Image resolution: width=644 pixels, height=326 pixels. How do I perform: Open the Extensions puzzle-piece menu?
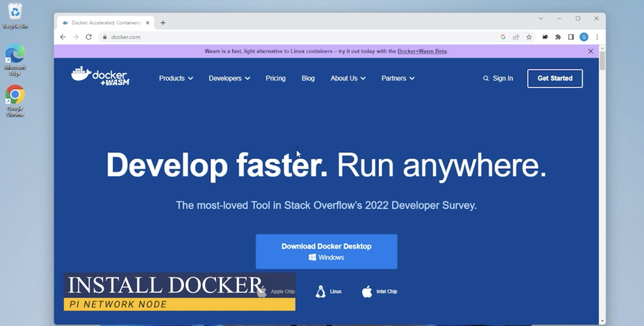pyautogui.click(x=558, y=37)
